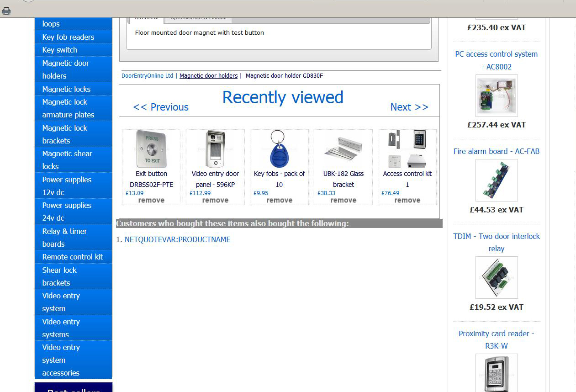Screen dimensions: 576x392
Task: Select the TDIM two door interlock relay image
Action: click(x=497, y=277)
